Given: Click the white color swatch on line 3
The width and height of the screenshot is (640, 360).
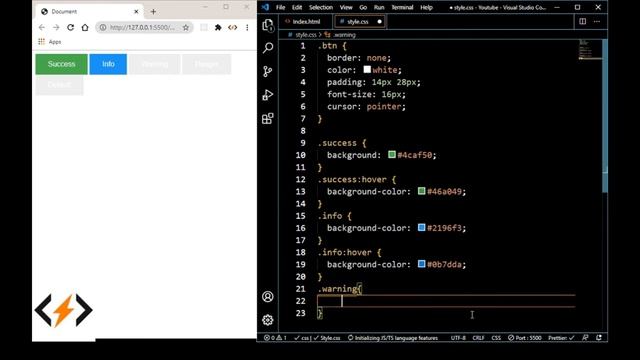Looking at the screenshot, I should [x=367, y=69].
